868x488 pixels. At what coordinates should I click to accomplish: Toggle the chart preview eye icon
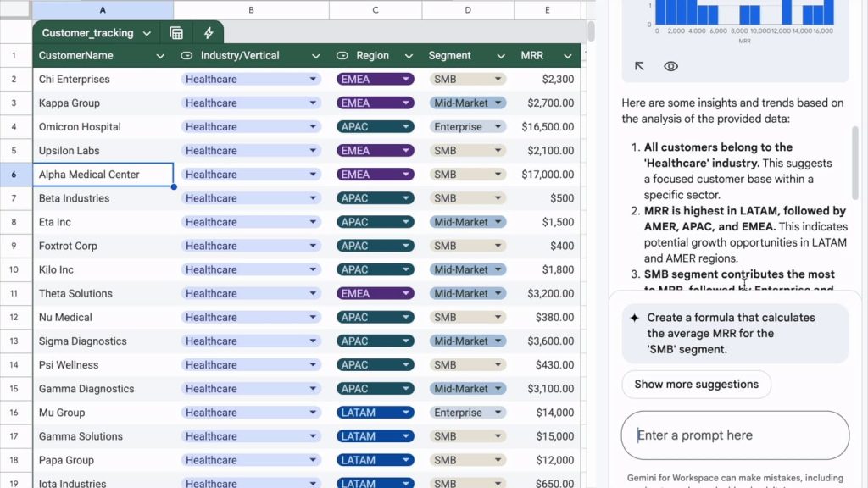(670, 66)
